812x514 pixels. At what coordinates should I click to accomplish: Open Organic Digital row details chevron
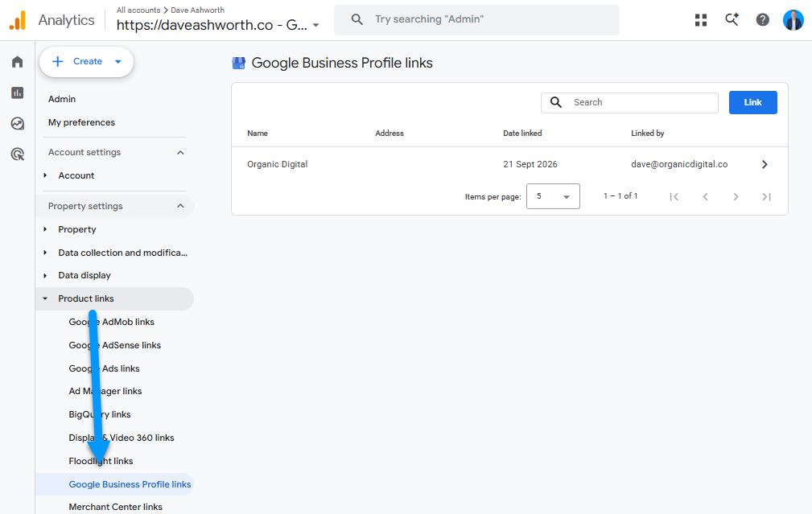click(x=765, y=165)
